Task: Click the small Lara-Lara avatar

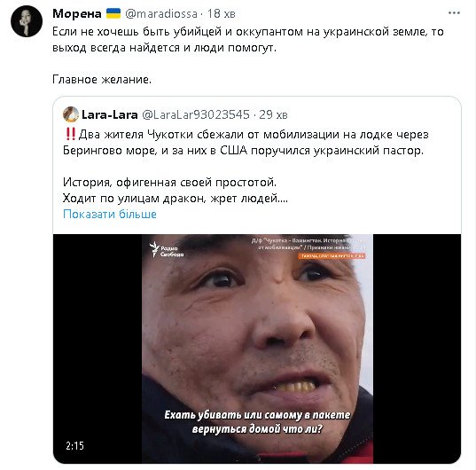Action: point(71,114)
